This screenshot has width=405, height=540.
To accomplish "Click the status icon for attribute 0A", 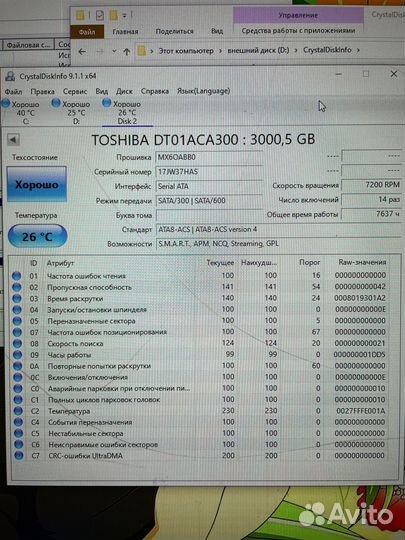I will (18, 366).
